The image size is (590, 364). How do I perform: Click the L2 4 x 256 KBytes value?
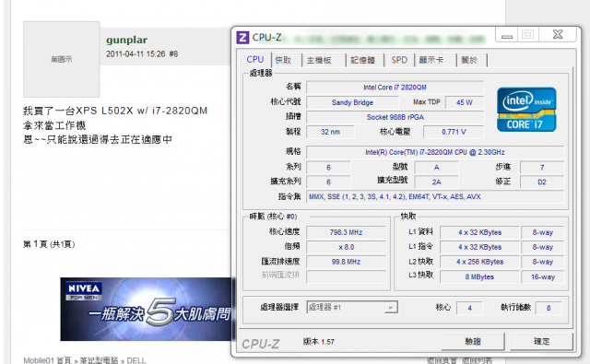(x=479, y=262)
